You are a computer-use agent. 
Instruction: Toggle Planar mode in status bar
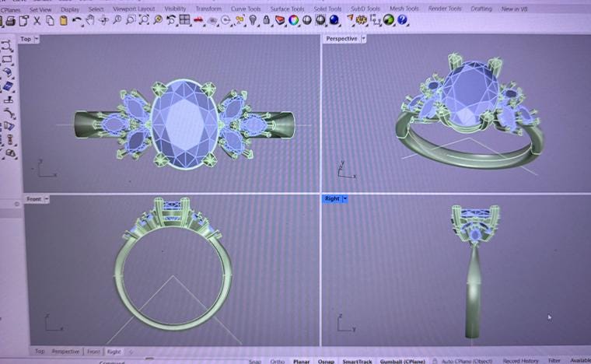click(302, 361)
